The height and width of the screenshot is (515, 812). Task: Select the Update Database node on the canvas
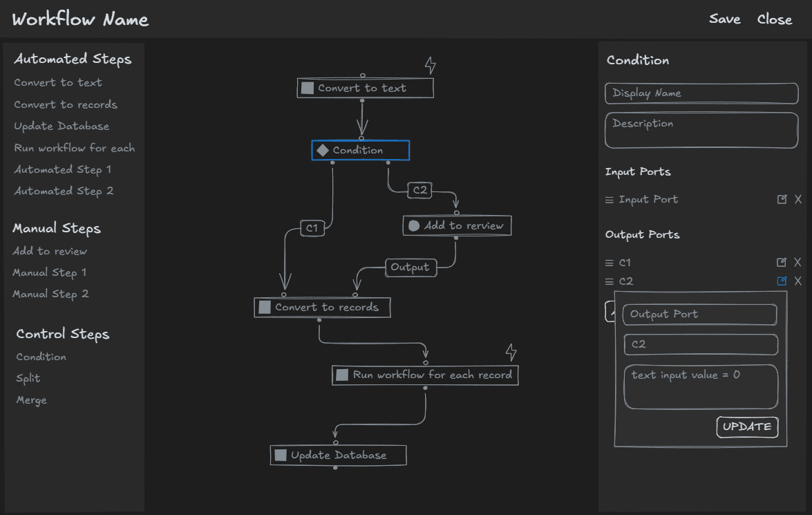(x=338, y=455)
